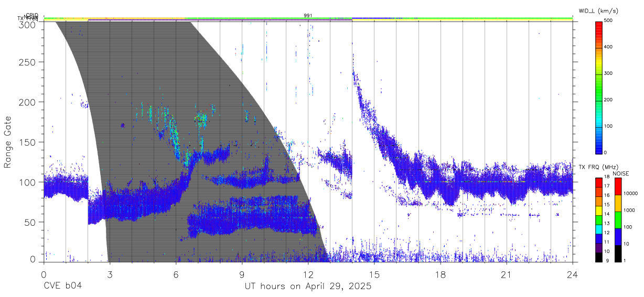Click the red NOISE swatch above 10000
Viewport: 644px width, 297px height.
(618, 186)
